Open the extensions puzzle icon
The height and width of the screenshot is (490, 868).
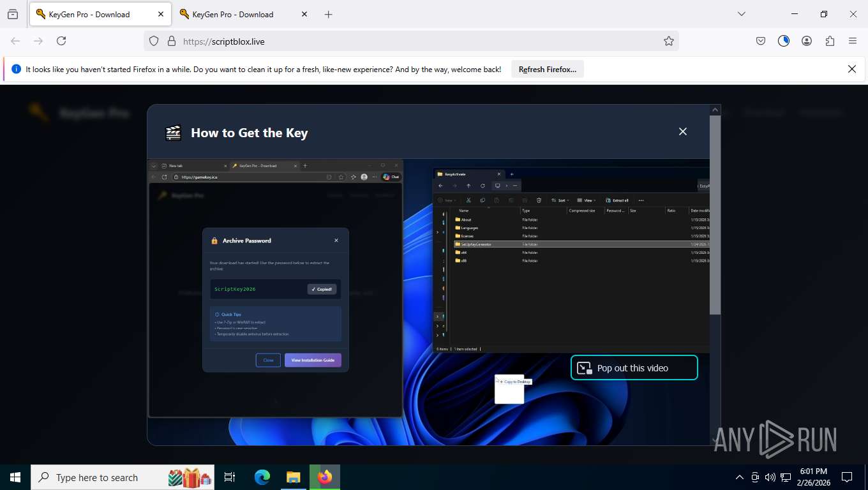click(x=830, y=41)
